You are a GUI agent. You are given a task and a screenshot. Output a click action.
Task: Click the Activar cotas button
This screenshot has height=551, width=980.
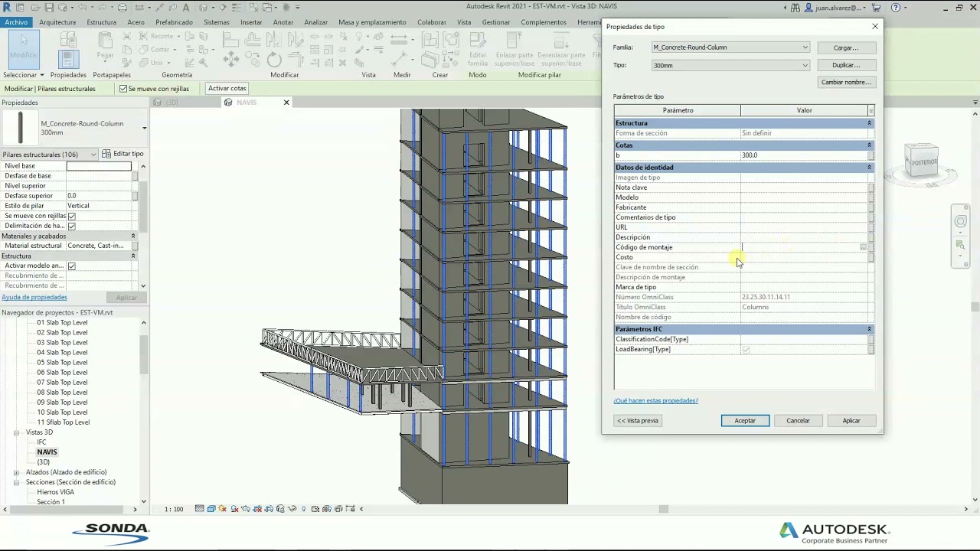pos(227,89)
